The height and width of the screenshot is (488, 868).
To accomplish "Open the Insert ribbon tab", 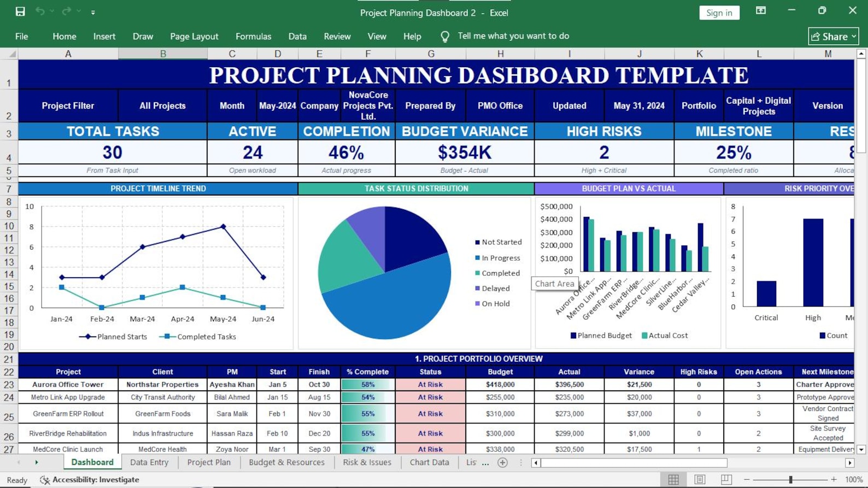I will click(x=104, y=37).
